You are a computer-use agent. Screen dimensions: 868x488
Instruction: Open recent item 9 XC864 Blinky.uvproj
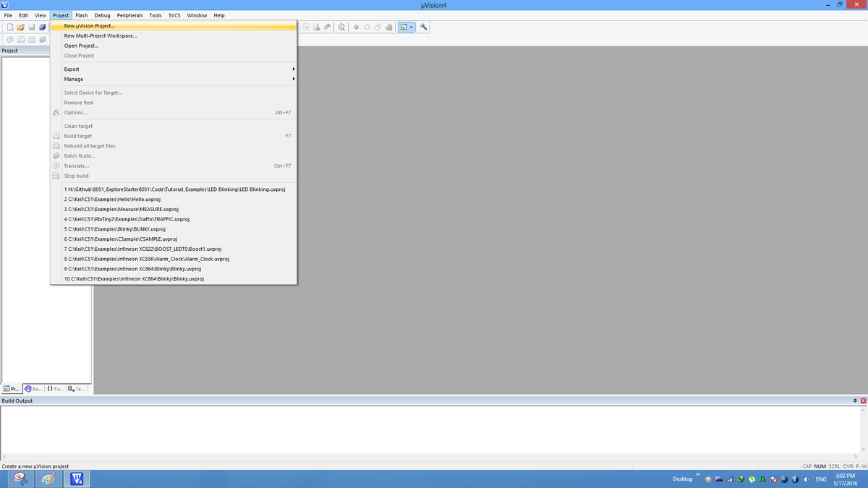[174, 269]
